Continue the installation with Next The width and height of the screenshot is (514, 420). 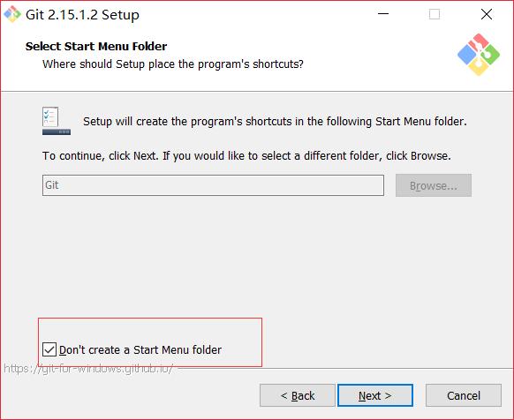click(x=375, y=395)
